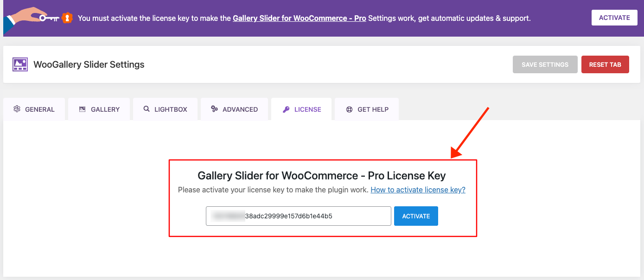The height and width of the screenshot is (280, 644).
Task: Click the WooGallery Slider logo icon
Action: [x=20, y=64]
